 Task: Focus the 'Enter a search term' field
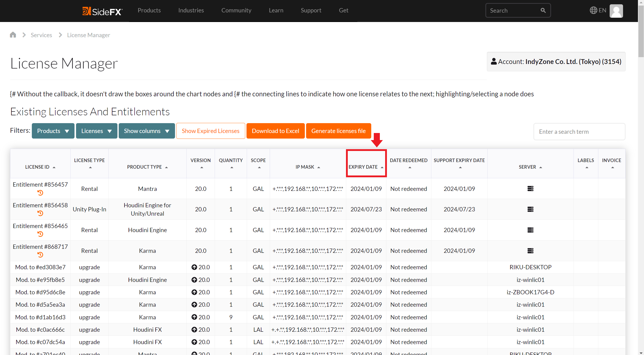[x=579, y=131]
